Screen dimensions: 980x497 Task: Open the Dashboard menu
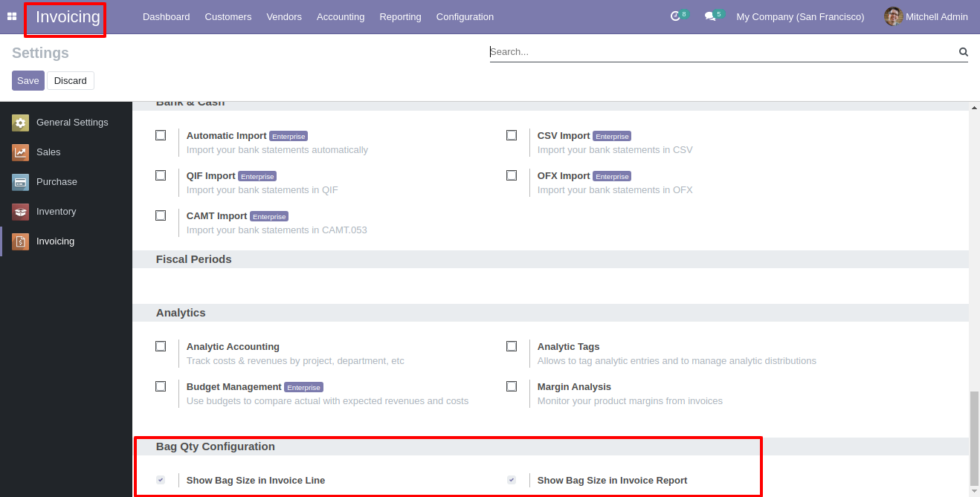166,16
